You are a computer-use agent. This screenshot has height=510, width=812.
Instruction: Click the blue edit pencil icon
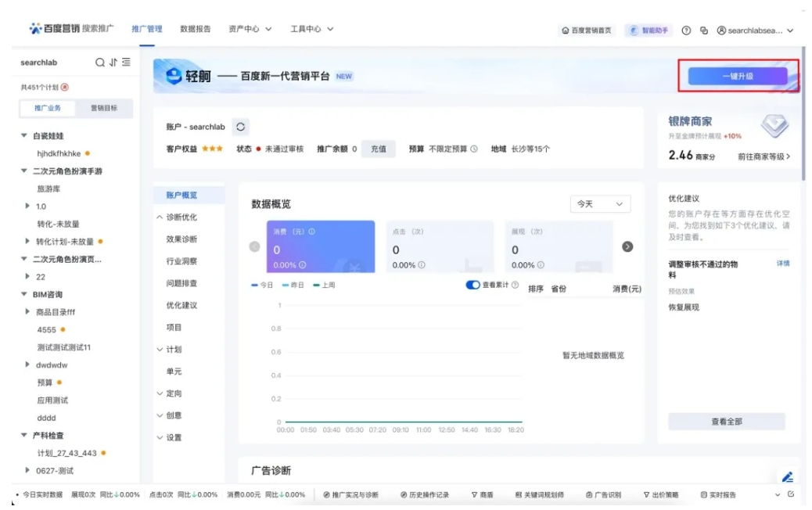[x=788, y=477]
